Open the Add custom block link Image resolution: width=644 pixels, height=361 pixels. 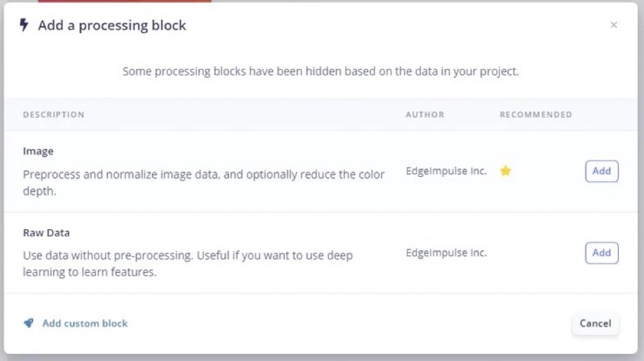click(85, 323)
